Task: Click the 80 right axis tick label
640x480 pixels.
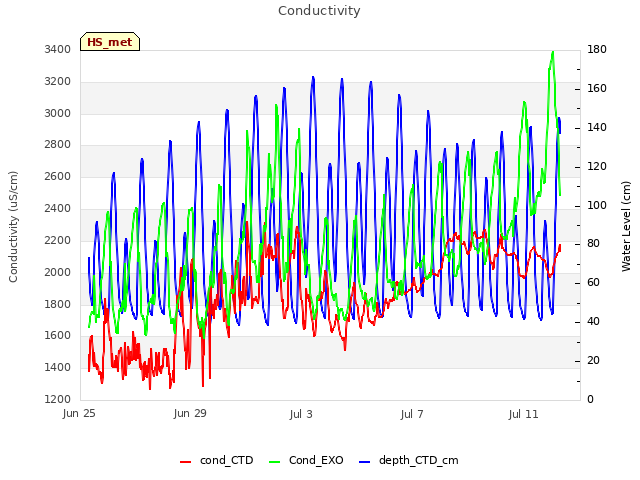Action: click(593, 244)
